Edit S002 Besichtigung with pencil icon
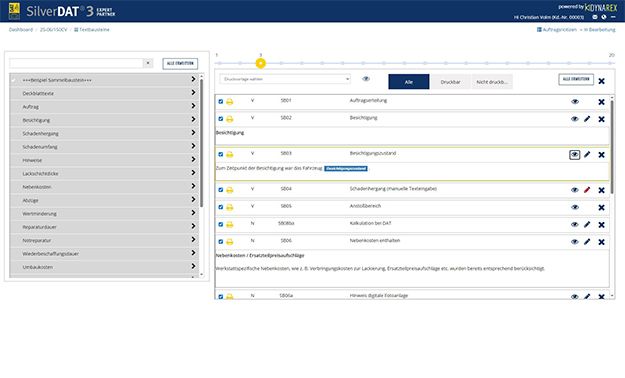Viewport: 625px width, 378px height. click(587, 119)
